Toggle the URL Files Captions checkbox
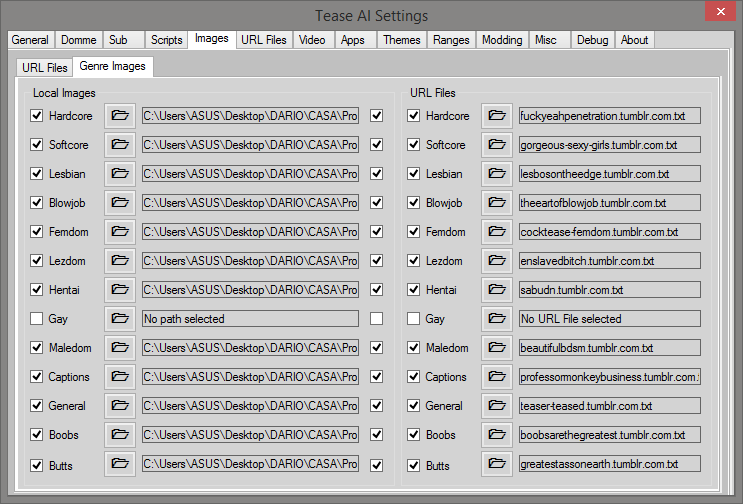743x504 pixels. (x=413, y=377)
